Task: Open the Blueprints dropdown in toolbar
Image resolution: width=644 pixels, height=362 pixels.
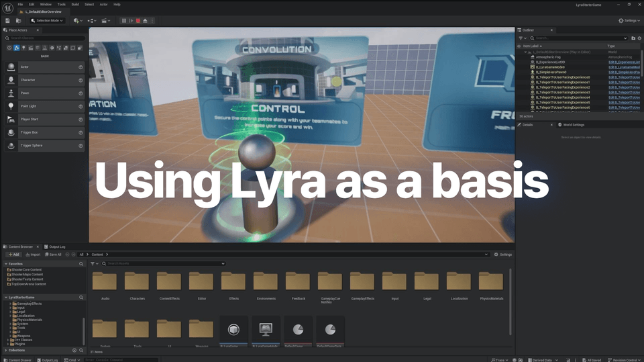Action: [92, 21]
